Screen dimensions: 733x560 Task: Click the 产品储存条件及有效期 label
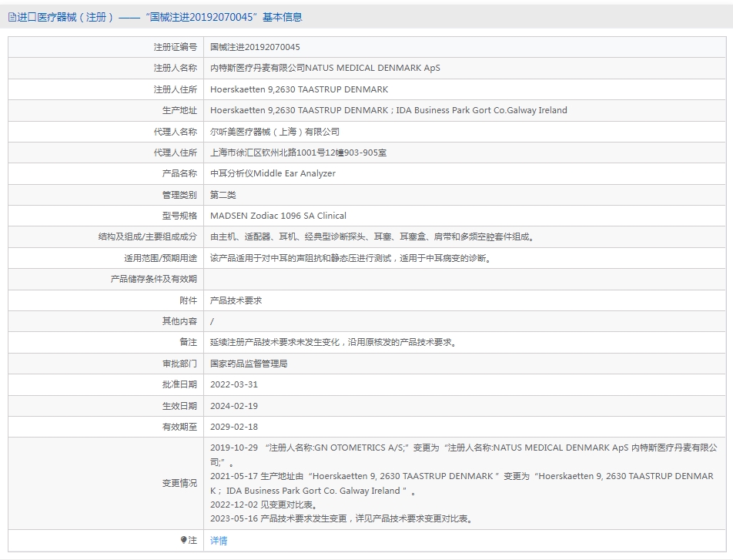point(154,280)
